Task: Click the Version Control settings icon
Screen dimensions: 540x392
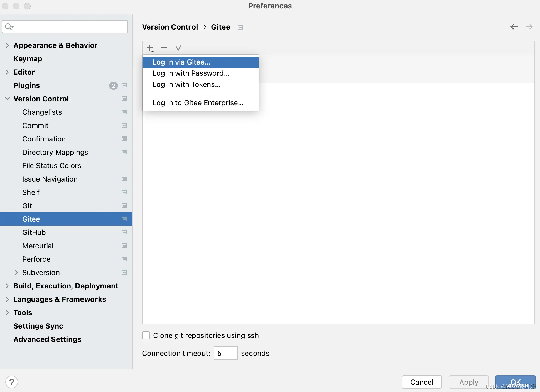Action: pos(124,99)
